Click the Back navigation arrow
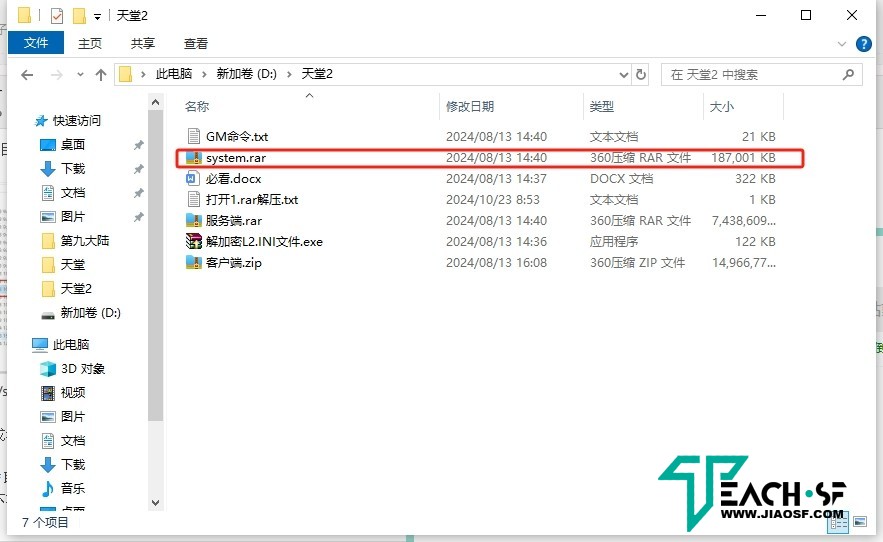The width and height of the screenshot is (883, 542). coord(27,74)
